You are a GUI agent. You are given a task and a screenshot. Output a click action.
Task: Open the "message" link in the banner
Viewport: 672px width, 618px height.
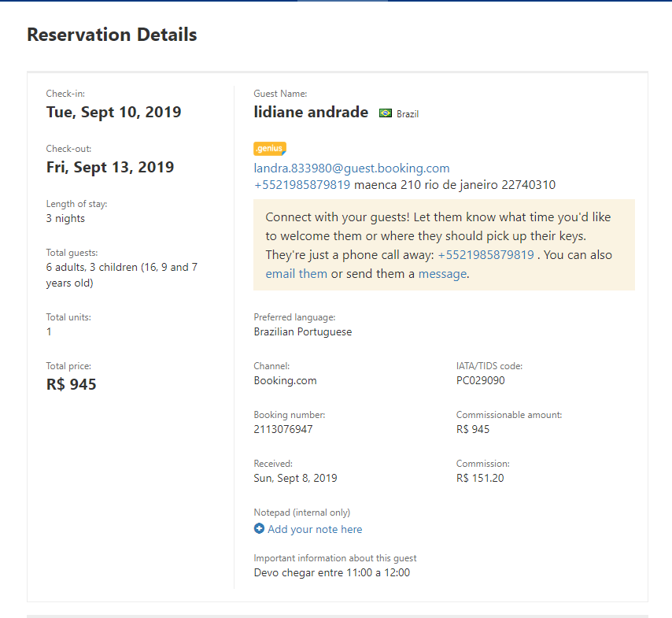[x=442, y=274]
